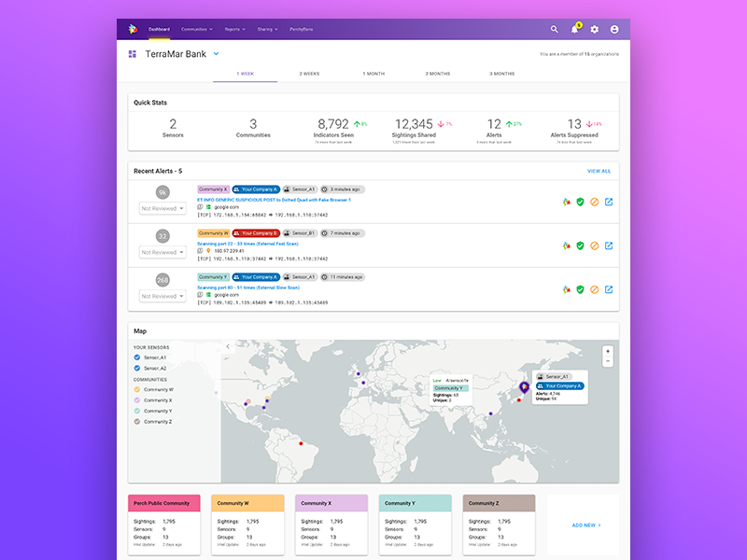Click orange suppress icon on port 22 alert
The width and height of the screenshot is (747, 560).
pos(594,245)
